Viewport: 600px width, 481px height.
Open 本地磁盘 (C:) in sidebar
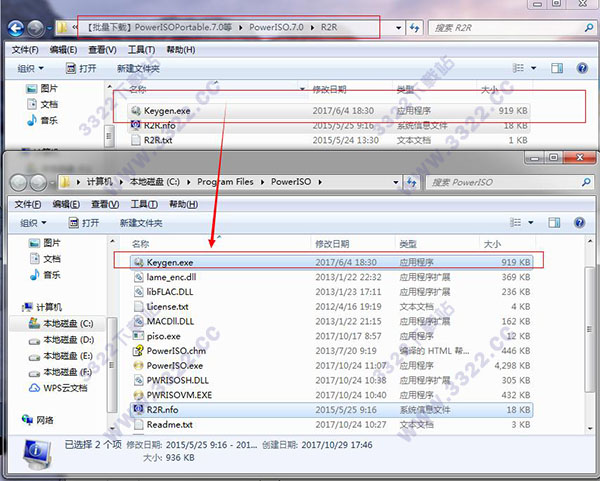[61, 324]
